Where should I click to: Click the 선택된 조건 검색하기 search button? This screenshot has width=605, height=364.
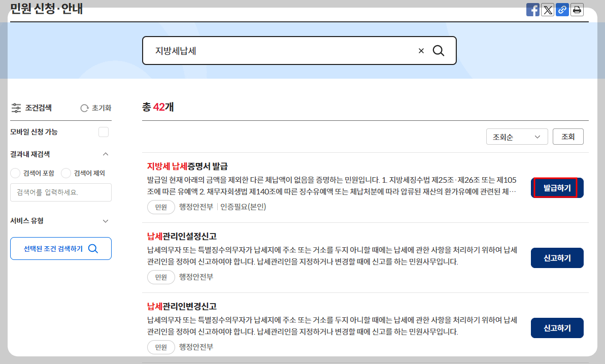point(60,248)
